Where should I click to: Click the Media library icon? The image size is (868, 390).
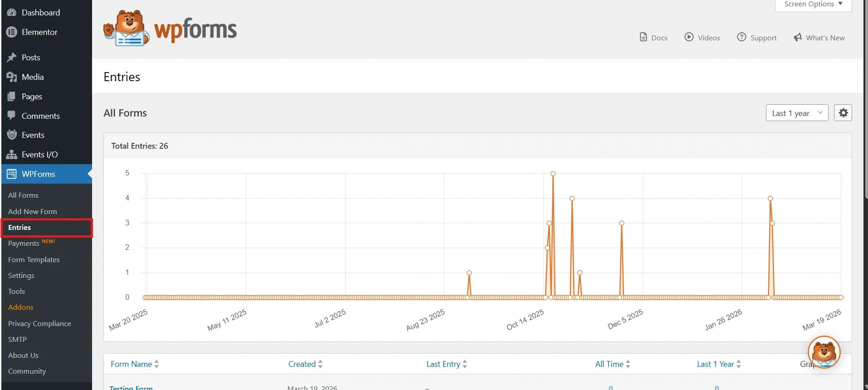point(12,77)
